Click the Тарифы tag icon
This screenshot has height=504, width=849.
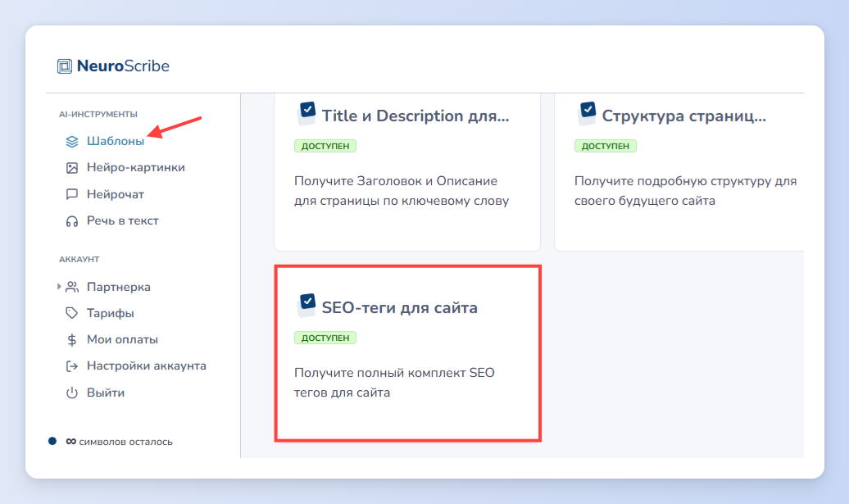point(72,313)
